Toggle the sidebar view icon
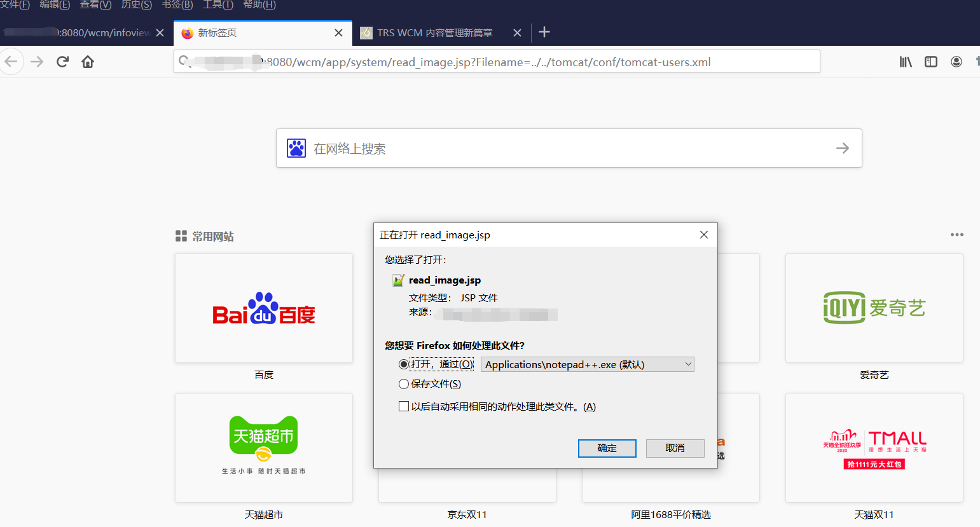The height and width of the screenshot is (527, 980). pyautogui.click(x=931, y=62)
